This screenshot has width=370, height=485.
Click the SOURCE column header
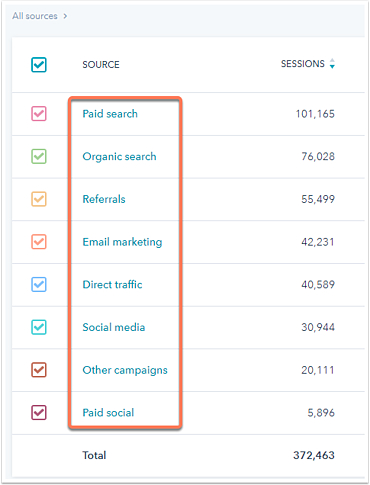101,64
